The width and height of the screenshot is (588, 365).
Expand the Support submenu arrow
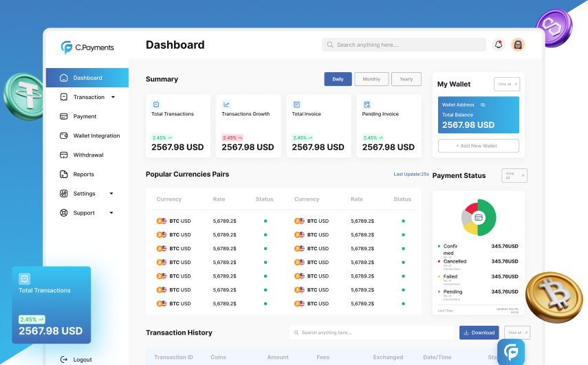(111, 213)
